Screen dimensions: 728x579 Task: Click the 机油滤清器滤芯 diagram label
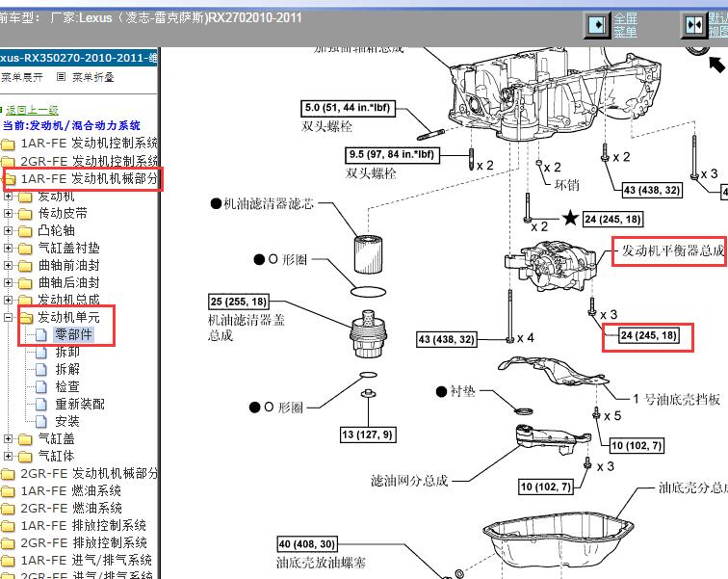(x=269, y=204)
